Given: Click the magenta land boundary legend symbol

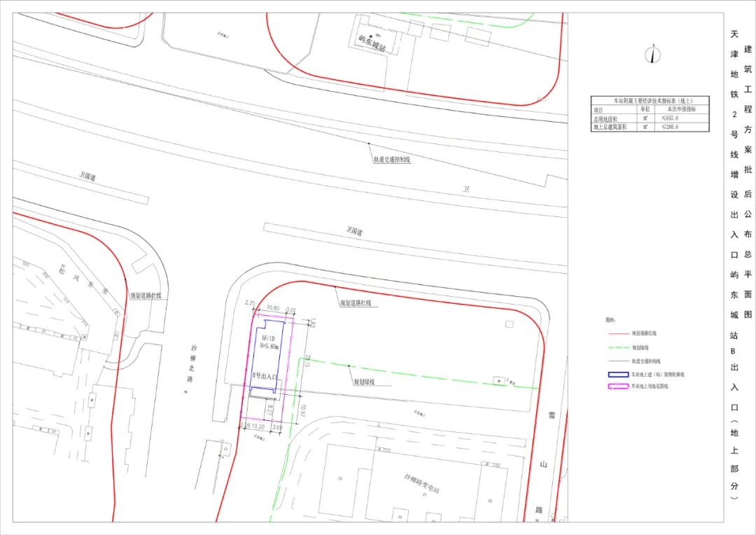Looking at the screenshot, I should click(617, 386).
